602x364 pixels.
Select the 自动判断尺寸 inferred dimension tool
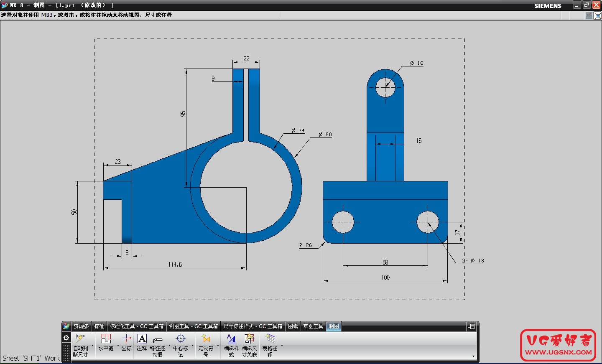80,345
